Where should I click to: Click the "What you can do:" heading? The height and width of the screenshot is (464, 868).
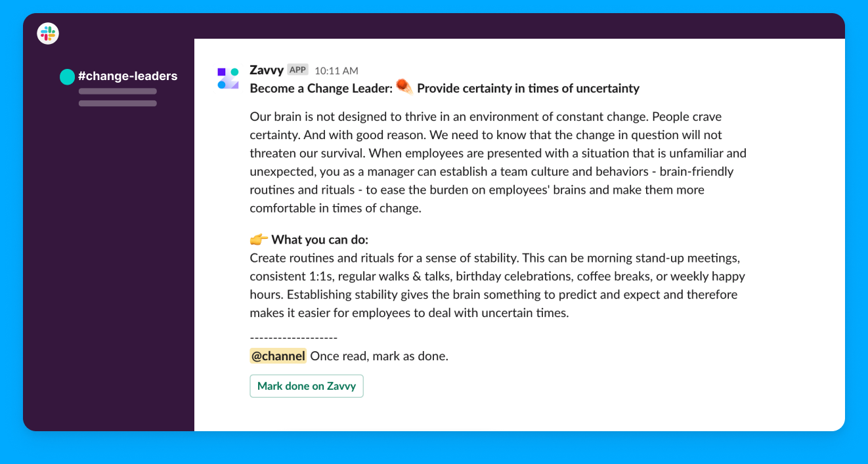tap(320, 240)
